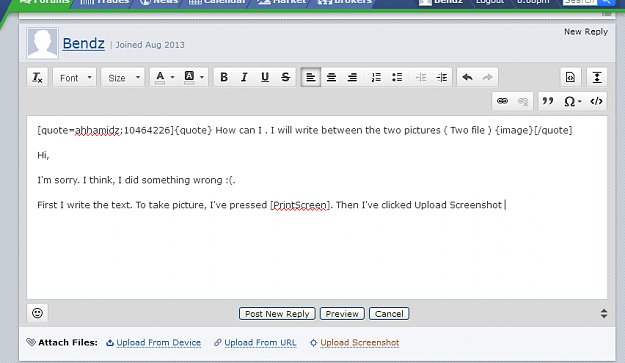The width and height of the screenshot is (625, 363).
Task: Select center alignment
Action: point(331,77)
